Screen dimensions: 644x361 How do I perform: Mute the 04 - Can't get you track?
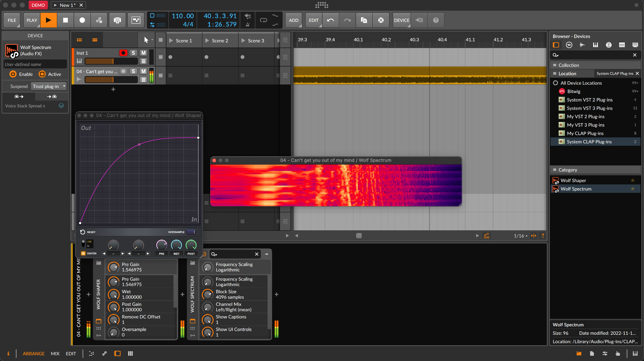tap(144, 72)
